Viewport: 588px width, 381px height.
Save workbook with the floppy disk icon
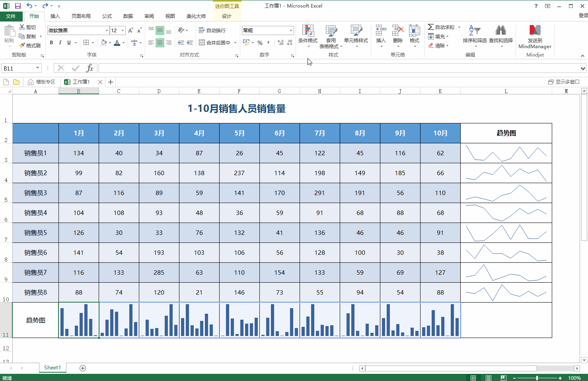pyautogui.click(x=18, y=6)
